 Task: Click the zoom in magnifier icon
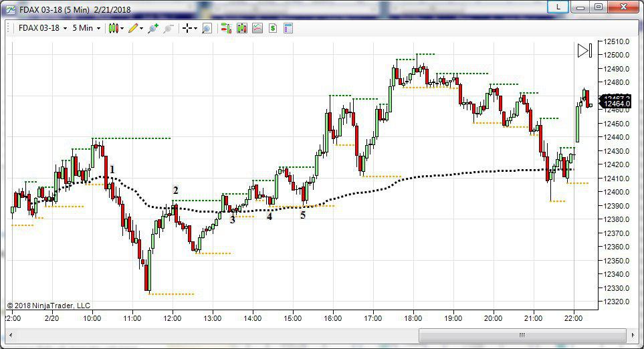click(x=153, y=28)
